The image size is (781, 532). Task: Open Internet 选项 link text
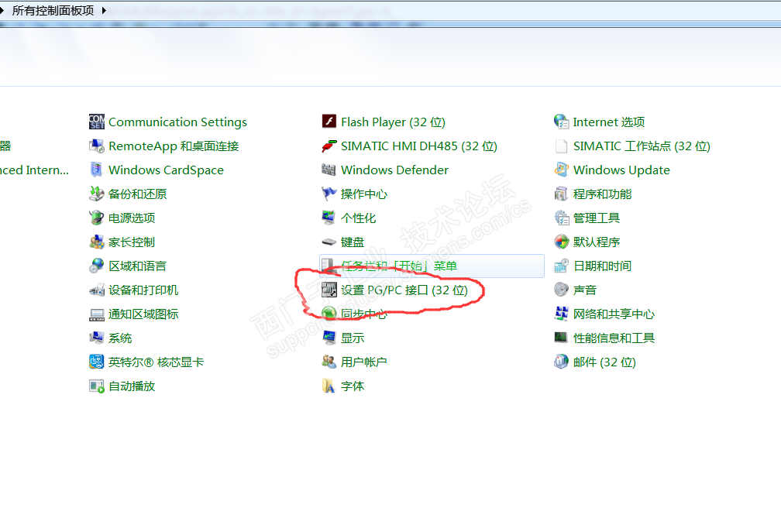click(609, 122)
